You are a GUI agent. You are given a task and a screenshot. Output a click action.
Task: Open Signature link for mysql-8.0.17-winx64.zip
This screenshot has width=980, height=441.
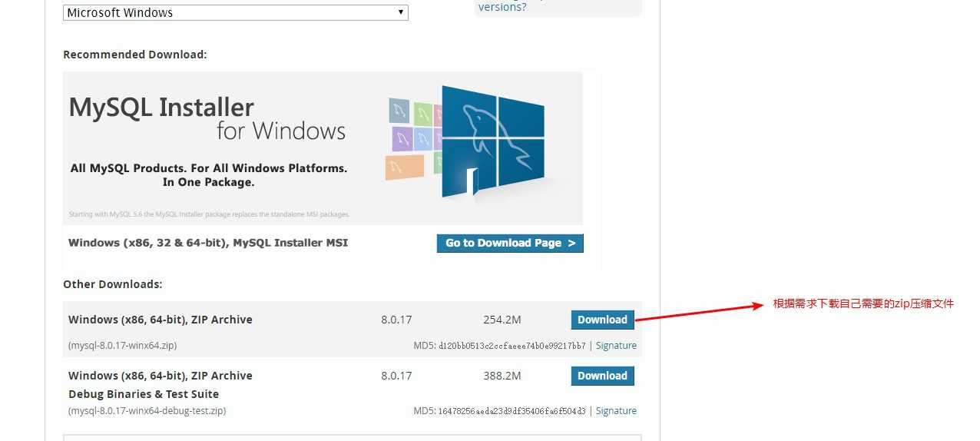point(616,346)
